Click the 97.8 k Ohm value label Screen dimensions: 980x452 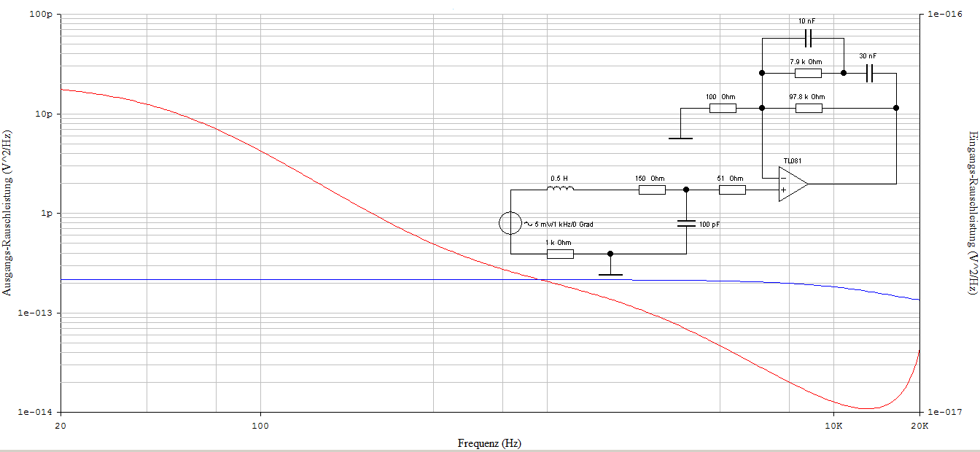click(x=807, y=97)
